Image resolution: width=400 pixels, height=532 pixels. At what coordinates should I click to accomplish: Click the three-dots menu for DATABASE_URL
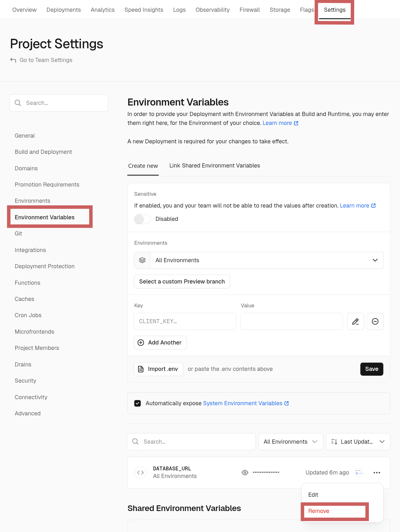tap(377, 473)
